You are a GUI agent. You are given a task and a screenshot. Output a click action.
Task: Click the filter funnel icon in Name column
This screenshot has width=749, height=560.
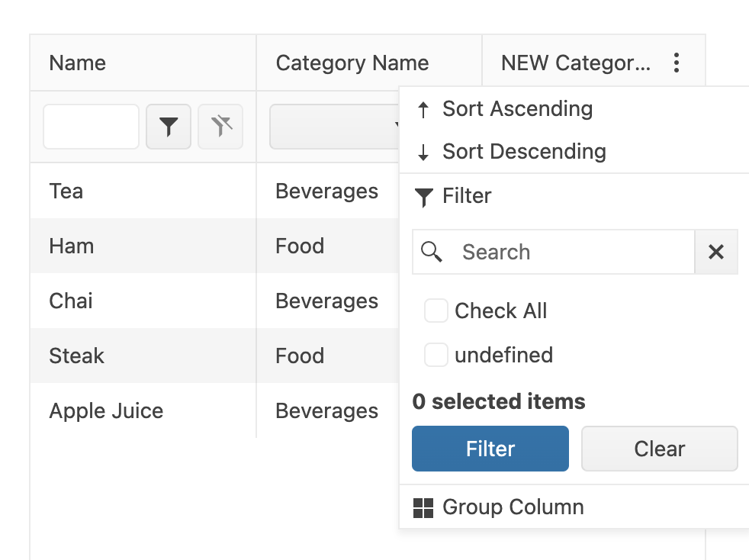coord(169,127)
